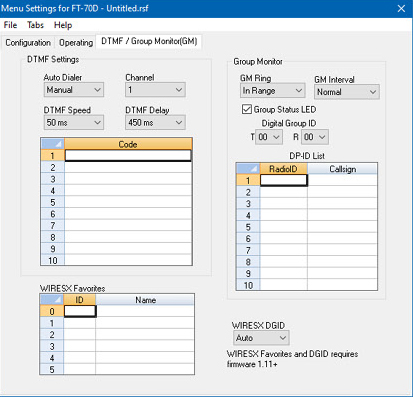Select DP-ID List row header 2

(x=248, y=192)
